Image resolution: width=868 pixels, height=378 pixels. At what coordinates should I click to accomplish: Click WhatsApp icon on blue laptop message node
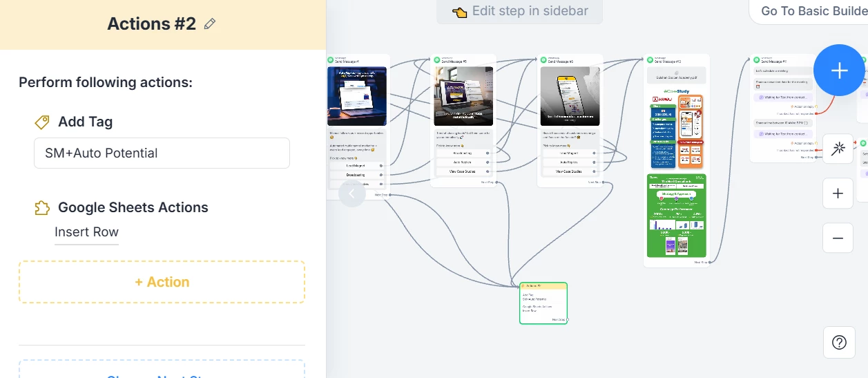point(331,60)
